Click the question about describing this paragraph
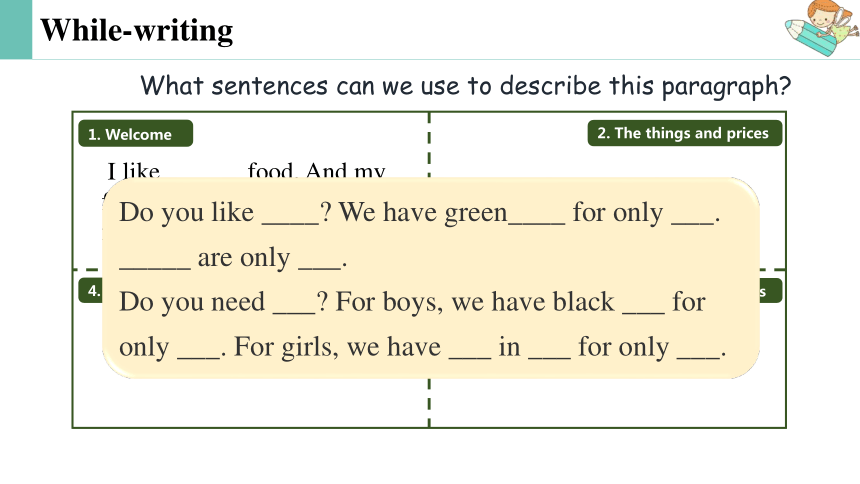The height and width of the screenshot is (484, 860). [466, 86]
